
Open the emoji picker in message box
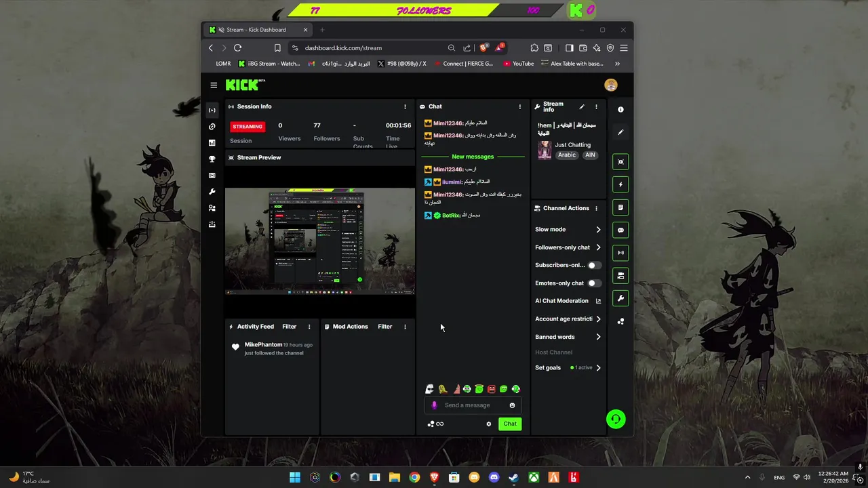512,405
